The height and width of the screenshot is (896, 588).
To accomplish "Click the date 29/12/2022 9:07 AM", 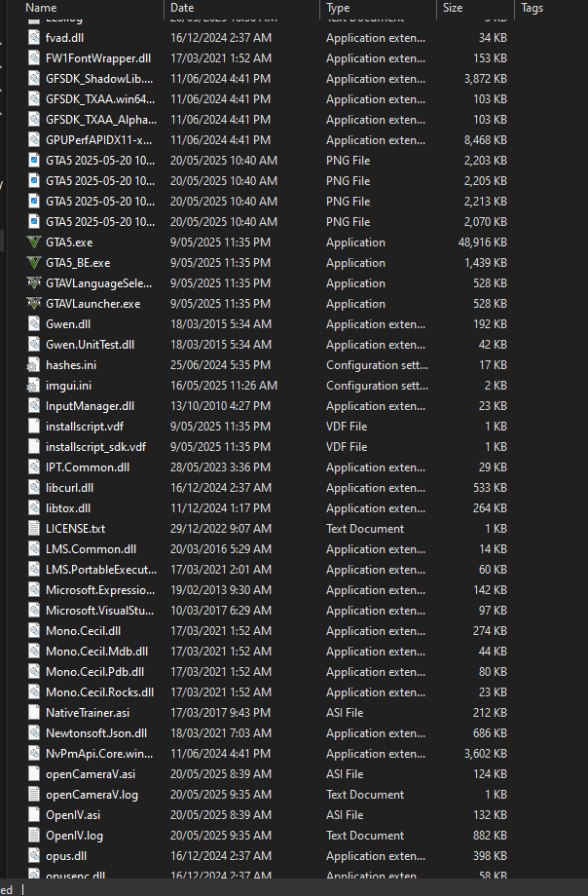I will (221, 529).
